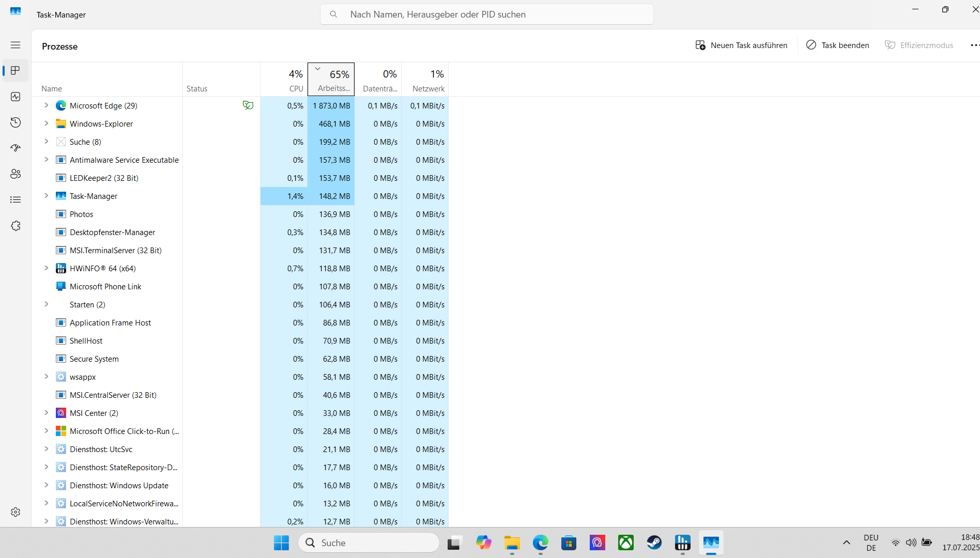Image resolution: width=980 pixels, height=558 pixels.
Task: Click the 1 873,0 MB memory value
Action: (331, 105)
